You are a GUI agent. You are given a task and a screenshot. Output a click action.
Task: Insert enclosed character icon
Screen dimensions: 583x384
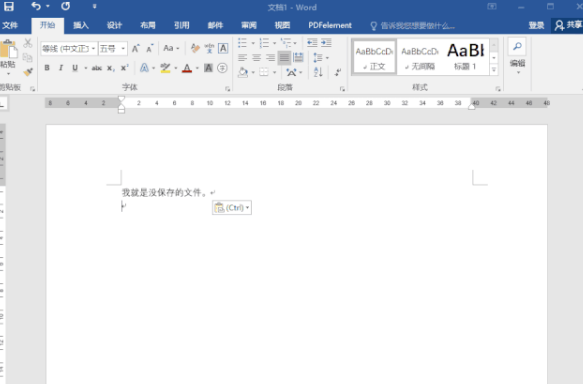pos(222,68)
